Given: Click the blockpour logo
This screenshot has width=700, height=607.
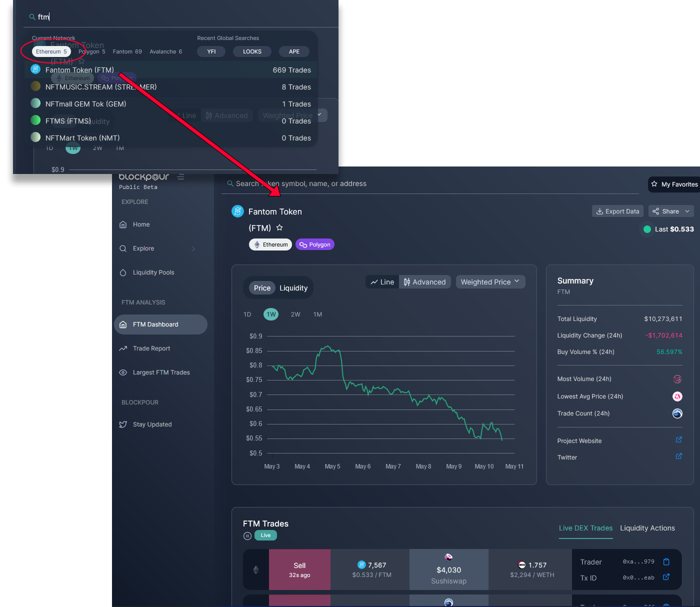Looking at the screenshot, I should click(x=143, y=176).
